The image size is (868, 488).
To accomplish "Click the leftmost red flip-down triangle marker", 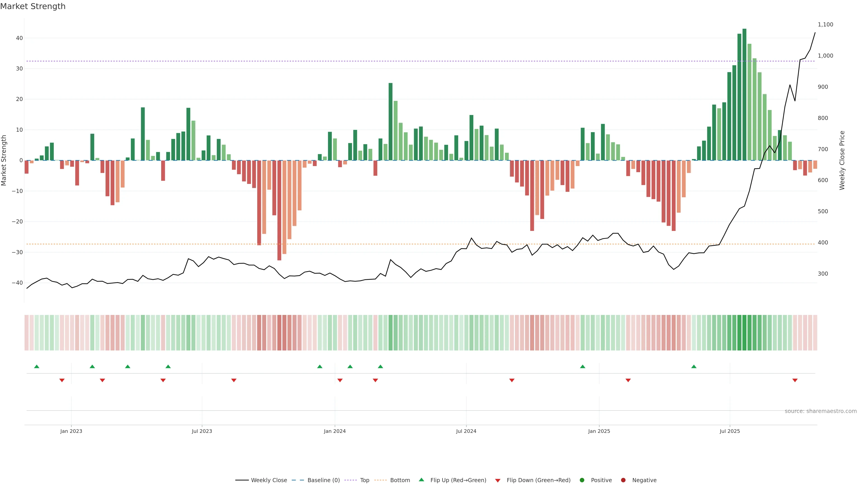I will (x=62, y=380).
